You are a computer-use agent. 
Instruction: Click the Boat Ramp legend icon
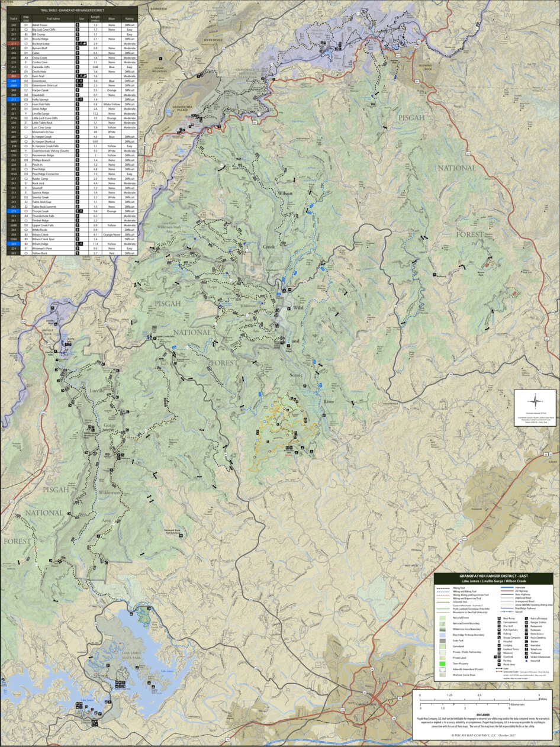coord(499,617)
